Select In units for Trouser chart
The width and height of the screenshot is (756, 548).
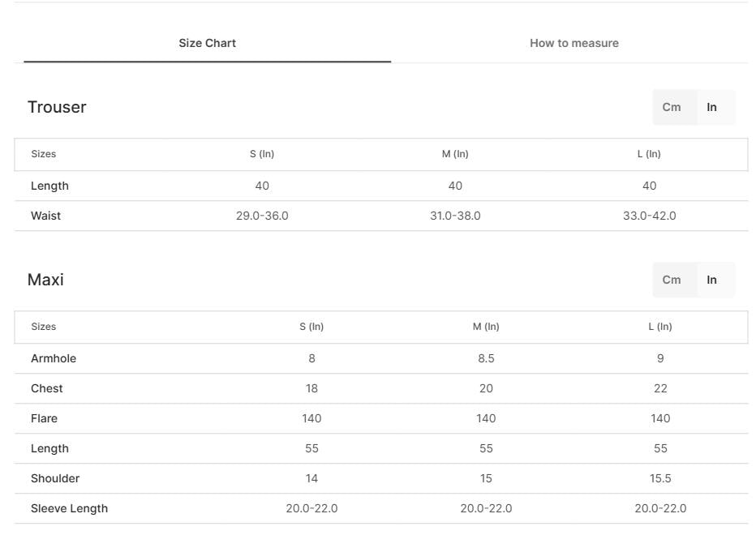point(711,107)
